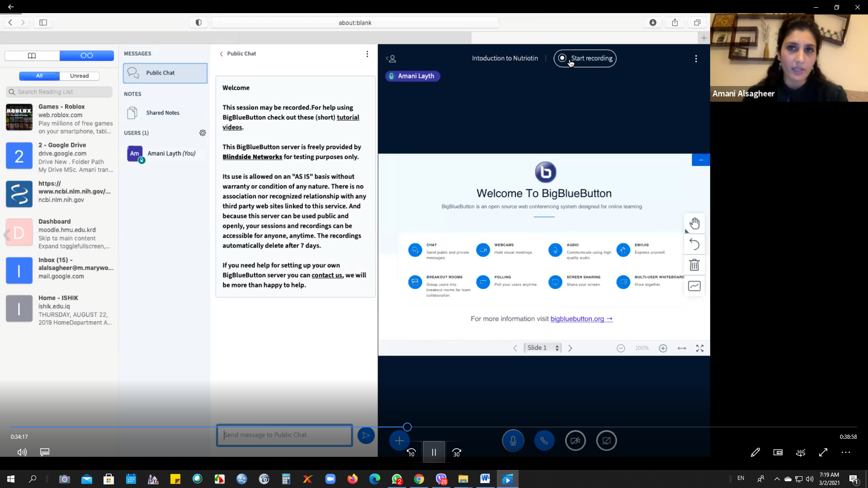868x488 pixels.
Task: Share webcam with the camera button
Action: (x=576, y=441)
